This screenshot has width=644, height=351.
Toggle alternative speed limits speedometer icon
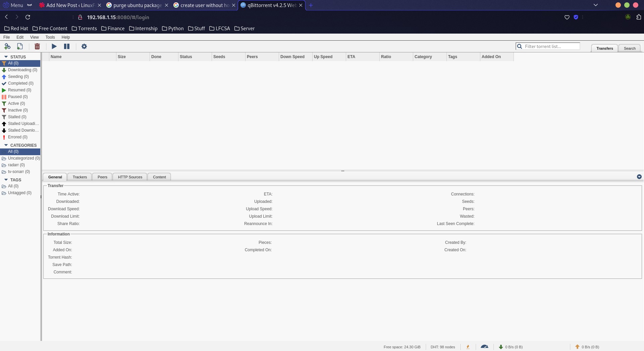484,347
